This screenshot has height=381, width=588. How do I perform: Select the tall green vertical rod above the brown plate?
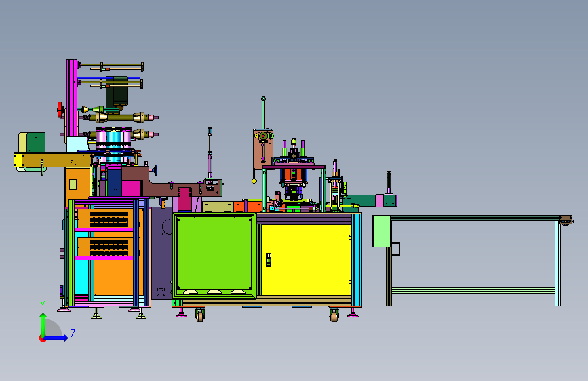tap(263, 113)
